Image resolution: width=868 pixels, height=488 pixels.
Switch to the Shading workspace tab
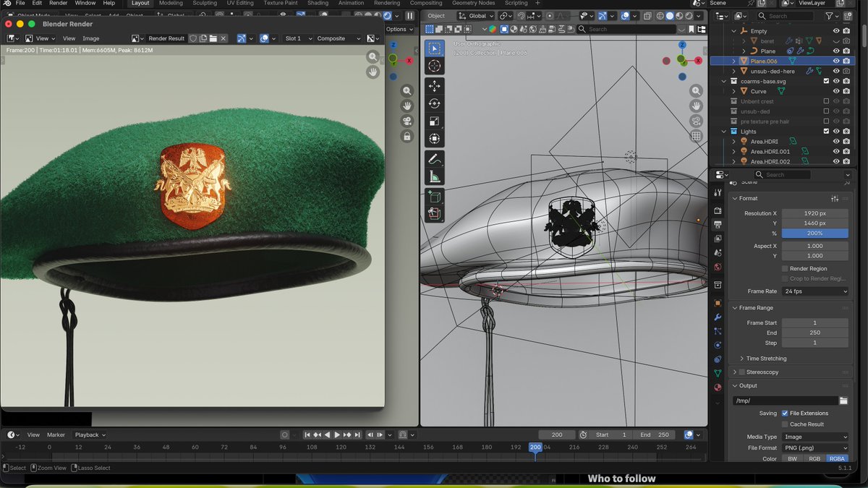tap(318, 3)
